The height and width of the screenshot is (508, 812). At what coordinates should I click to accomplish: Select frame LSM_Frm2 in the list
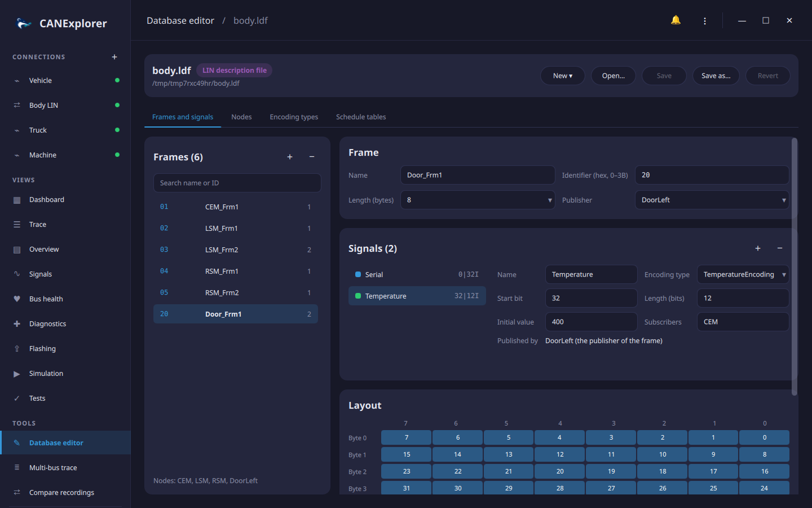(236, 249)
